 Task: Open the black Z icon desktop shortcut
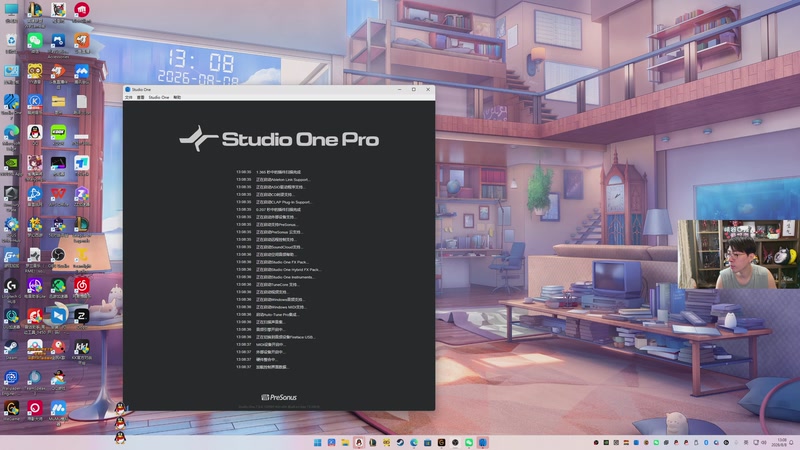(82, 316)
